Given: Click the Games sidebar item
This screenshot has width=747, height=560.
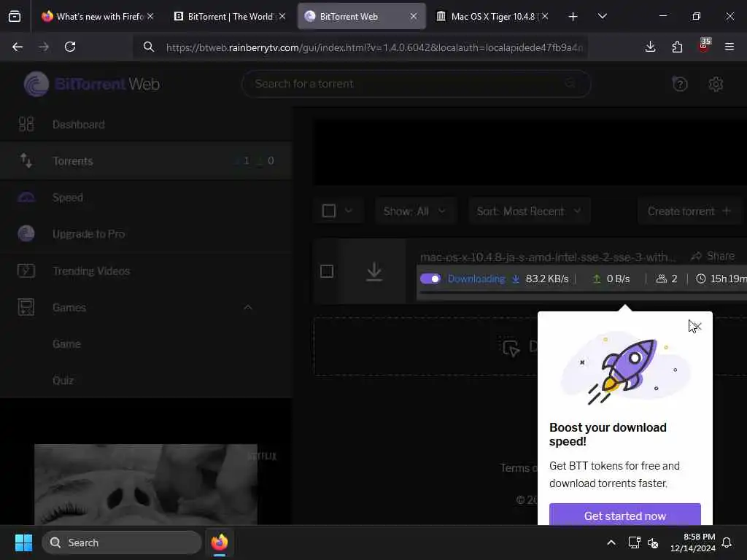Looking at the screenshot, I should pyautogui.click(x=146, y=308).
